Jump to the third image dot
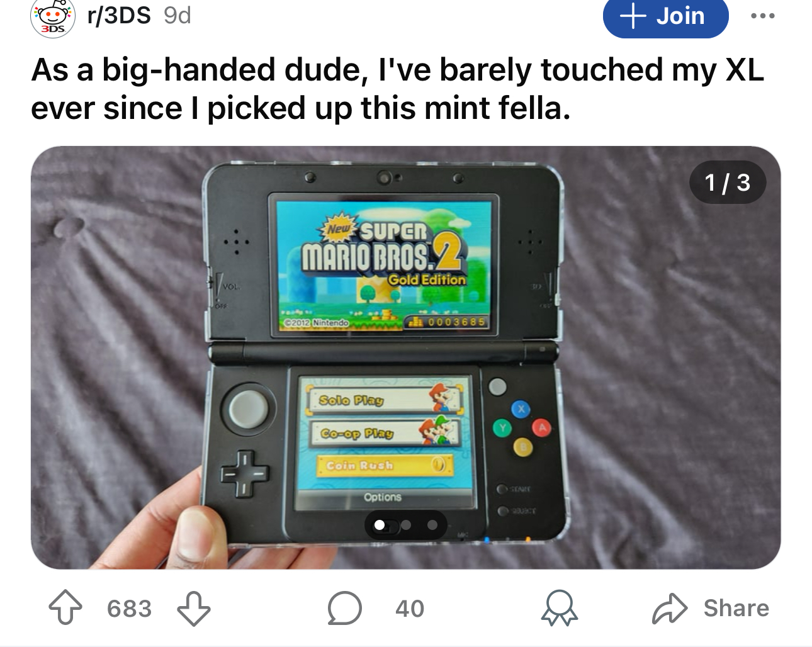Viewport: 812px width, 647px height. point(432,524)
